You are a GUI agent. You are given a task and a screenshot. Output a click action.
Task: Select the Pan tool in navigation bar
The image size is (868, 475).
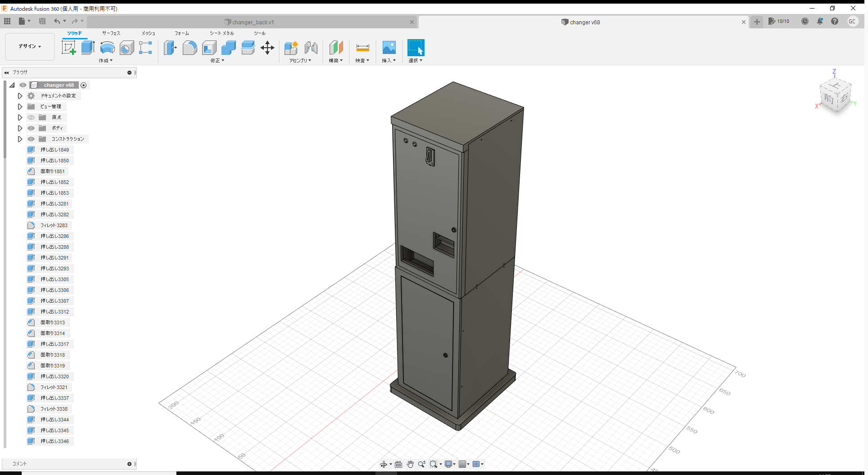pyautogui.click(x=410, y=464)
